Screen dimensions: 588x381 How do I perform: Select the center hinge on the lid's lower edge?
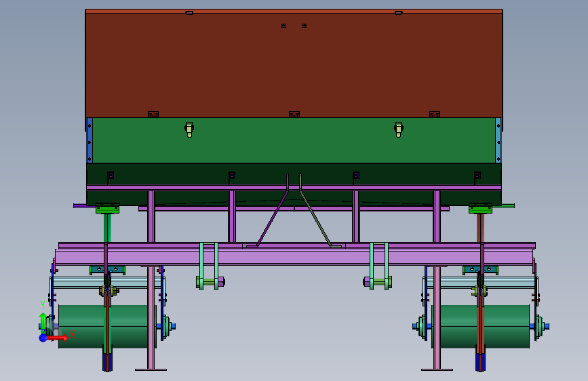294,115
